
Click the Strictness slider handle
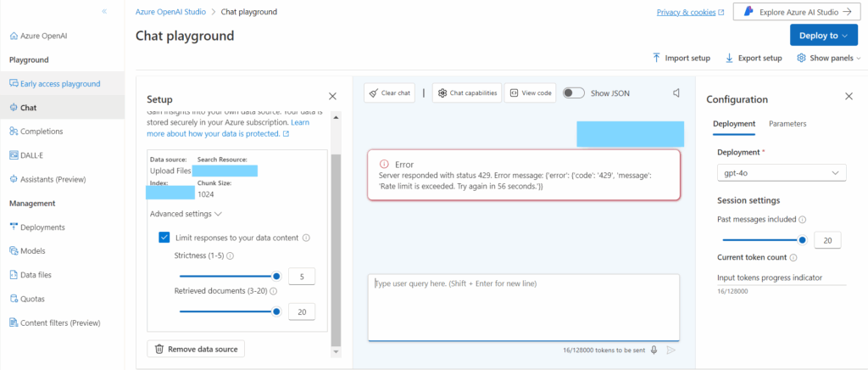[x=277, y=276]
